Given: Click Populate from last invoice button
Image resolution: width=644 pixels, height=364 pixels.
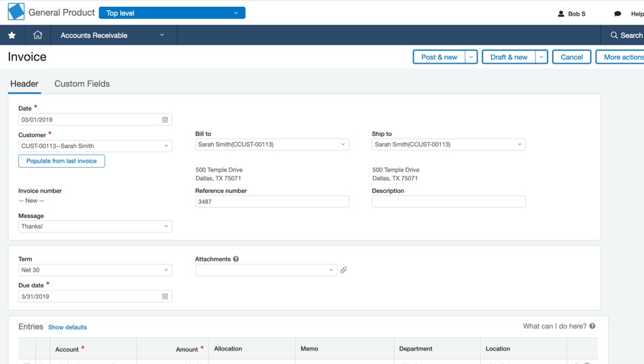Looking at the screenshot, I should click(62, 161).
